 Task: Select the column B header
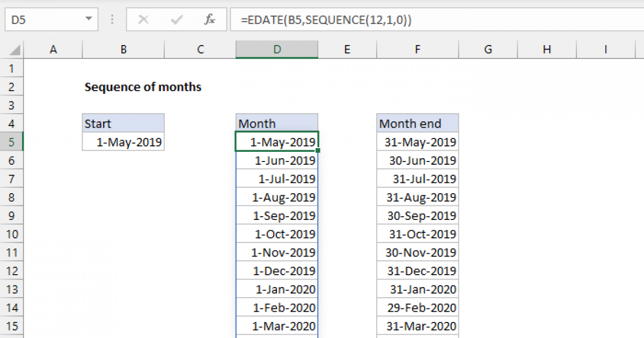(123, 50)
